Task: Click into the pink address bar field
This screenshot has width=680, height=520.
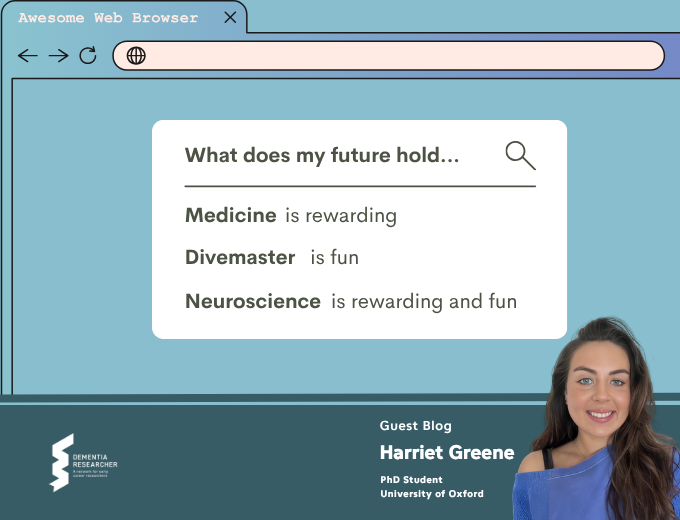Action: coord(389,56)
